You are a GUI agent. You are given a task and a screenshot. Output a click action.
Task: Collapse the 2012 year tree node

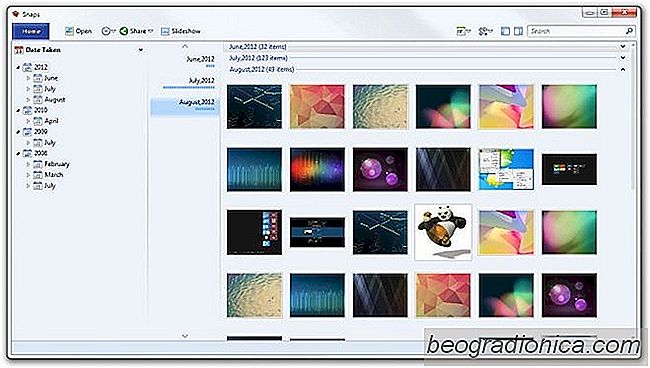pyautogui.click(x=18, y=67)
